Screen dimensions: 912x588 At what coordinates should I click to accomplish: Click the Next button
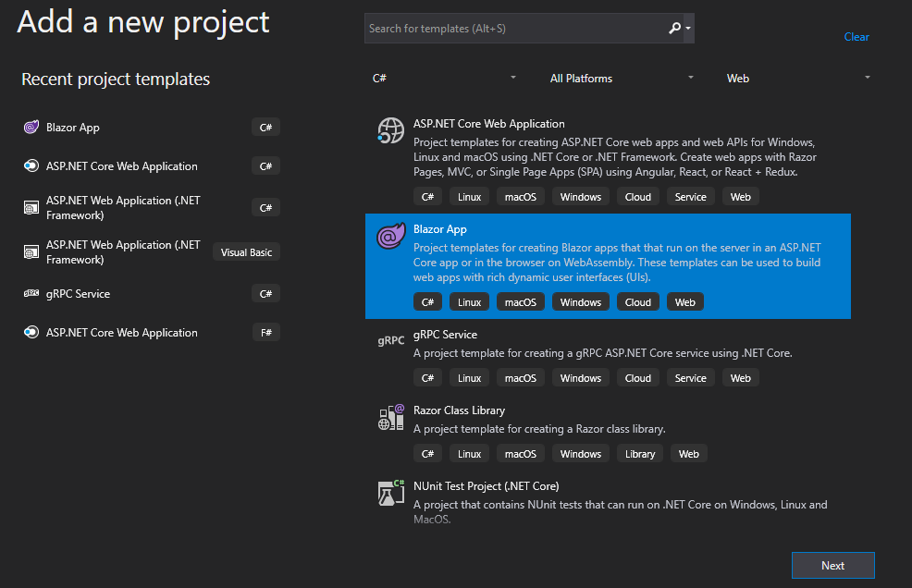tap(832, 565)
